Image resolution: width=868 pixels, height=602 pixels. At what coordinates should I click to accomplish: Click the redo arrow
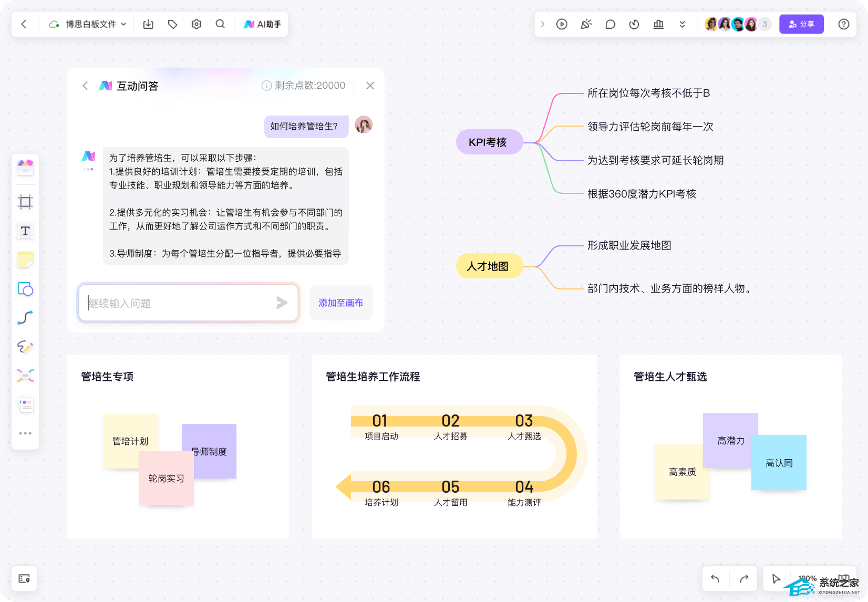744,579
